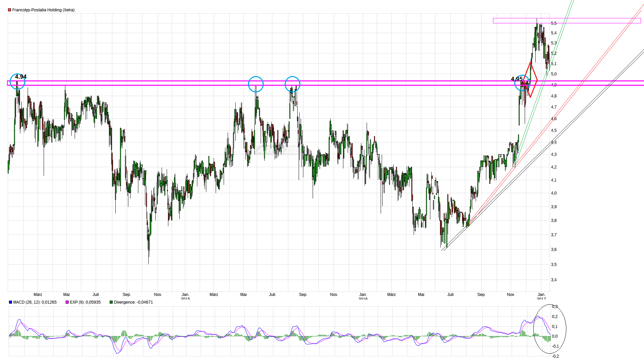Click the 4,95 price annotation
Viewport: 644px width, 361px height.
[x=517, y=79]
